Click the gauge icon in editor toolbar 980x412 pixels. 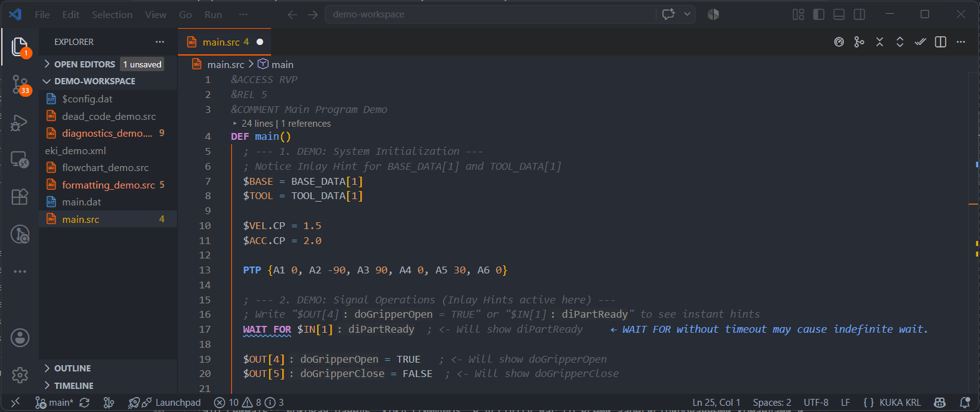[839, 42]
